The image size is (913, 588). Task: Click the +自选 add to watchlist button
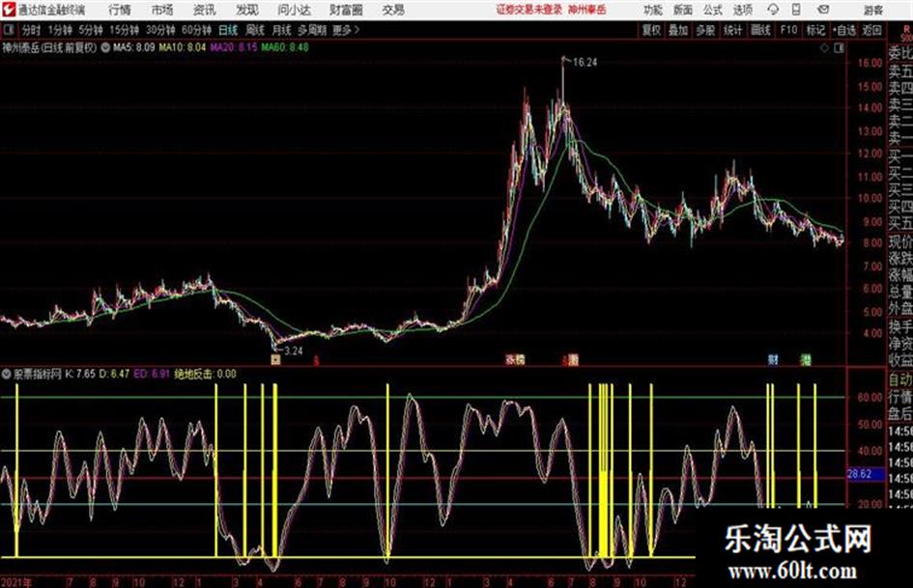(x=843, y=30)
